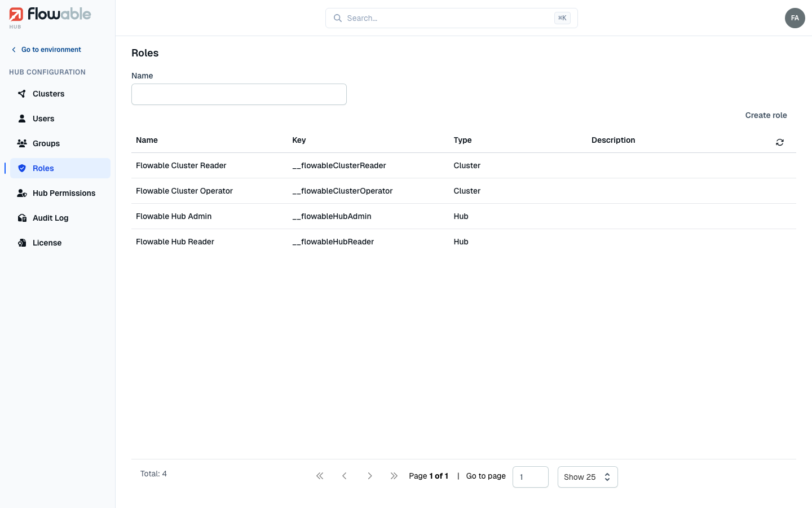Click Hub type of Flowable Hub Admin
This screenshot has height=508, width=812.
pyautogui.click(x=461, y=216)
